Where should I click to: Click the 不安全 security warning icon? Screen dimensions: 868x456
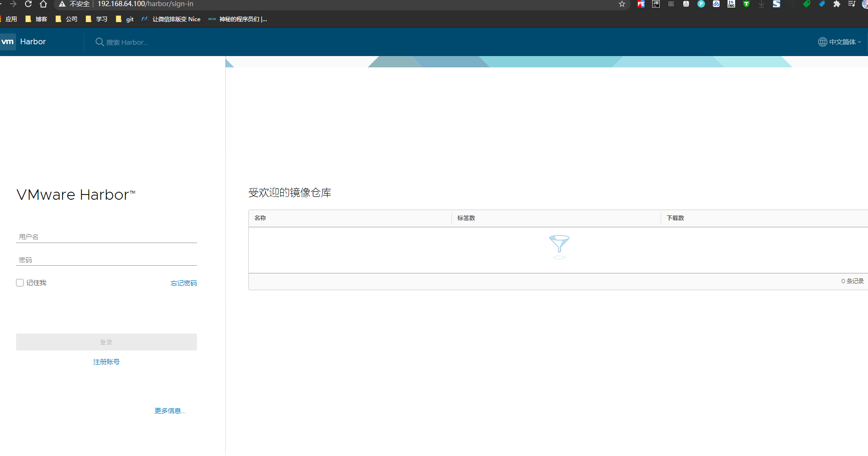62,4
